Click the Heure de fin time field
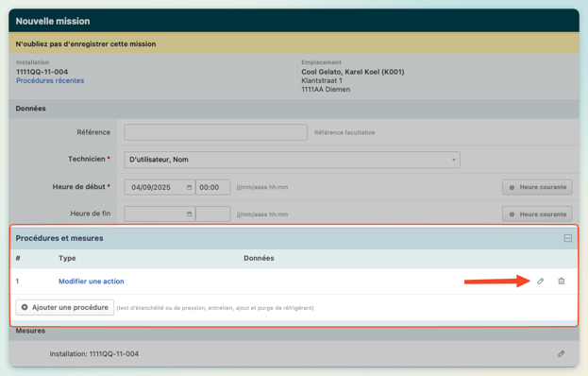 [x=213, y=214]
